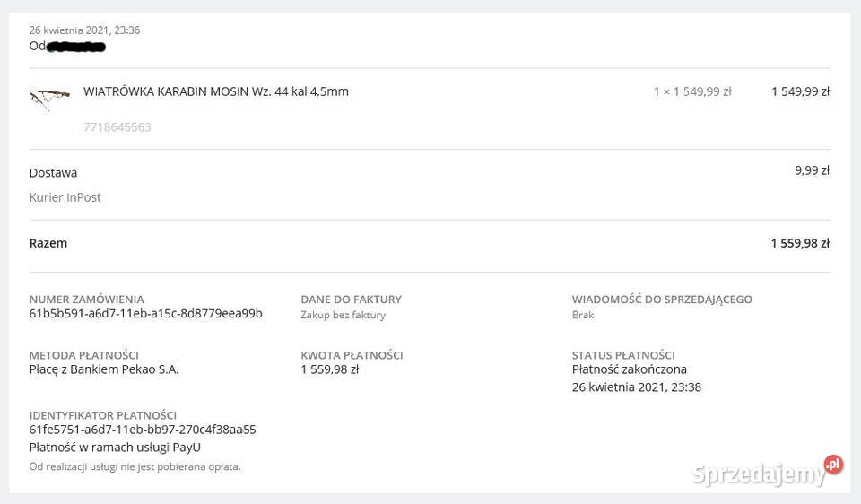Click the order date 26 kwietnia 2021, 23:36
The width and height of the screenshot is (861, 504).
[85, 30]
